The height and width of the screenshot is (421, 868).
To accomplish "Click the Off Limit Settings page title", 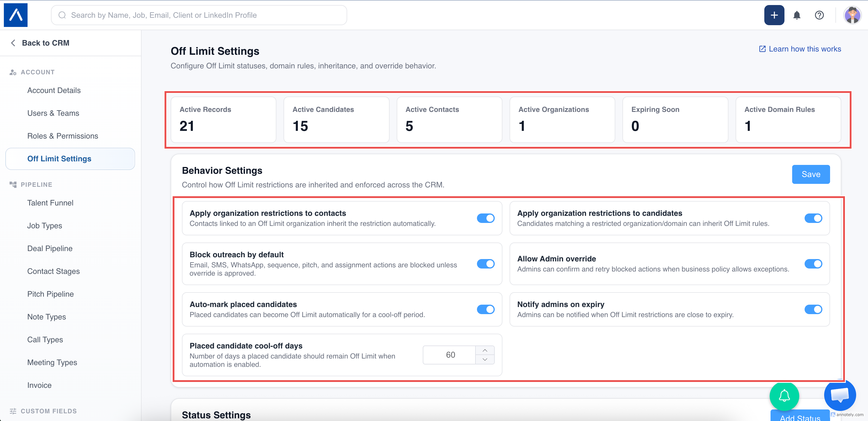I will (x=215, y=51).
